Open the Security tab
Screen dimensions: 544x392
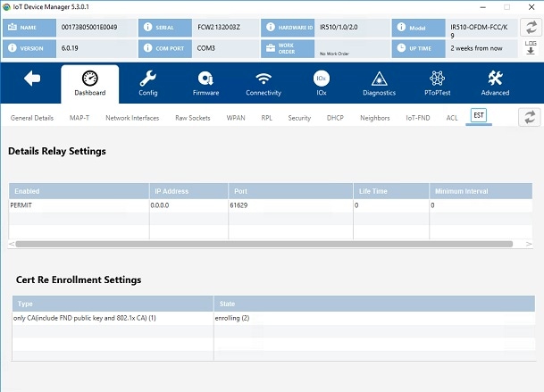pyautogui.click(x=299, y=118)
